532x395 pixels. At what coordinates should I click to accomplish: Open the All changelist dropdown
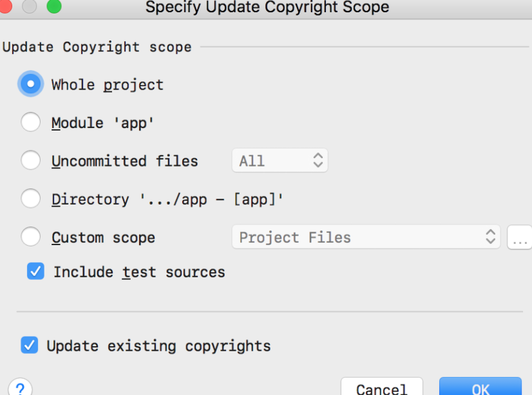(280, 160)
